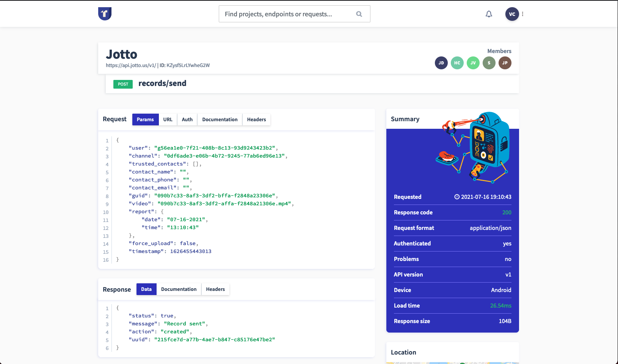Click the requested timestamp 2021-07-16 19:10:43
Viewport: 618px width, 364px height.
[x=486, y=197]
